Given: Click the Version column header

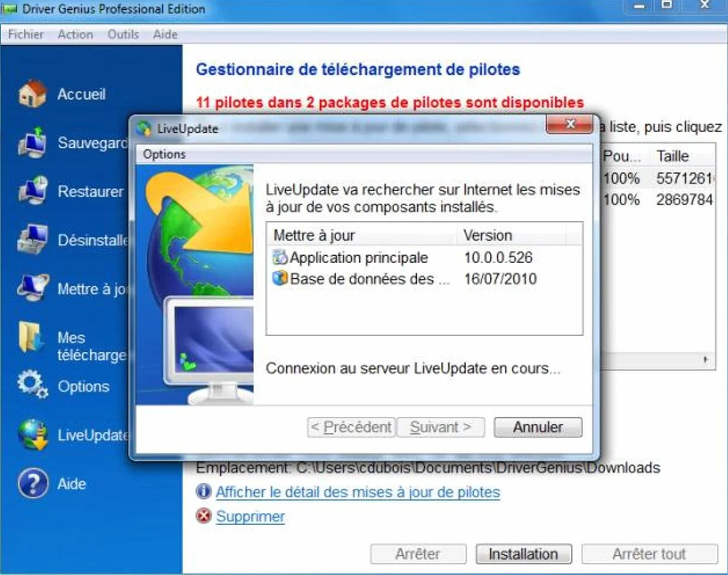Looking at the screenshot, I should pyautogui.click(x=511, y=235).
